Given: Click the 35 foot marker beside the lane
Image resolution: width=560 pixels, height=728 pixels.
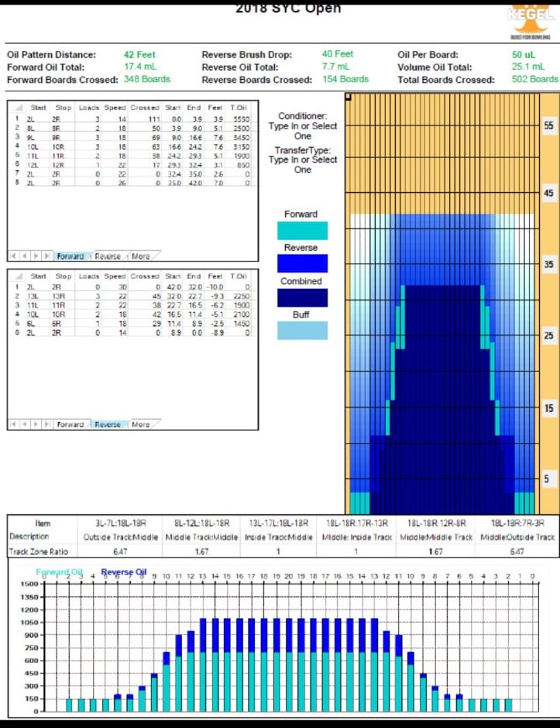Looking at the screenshot, I should 548,264.
